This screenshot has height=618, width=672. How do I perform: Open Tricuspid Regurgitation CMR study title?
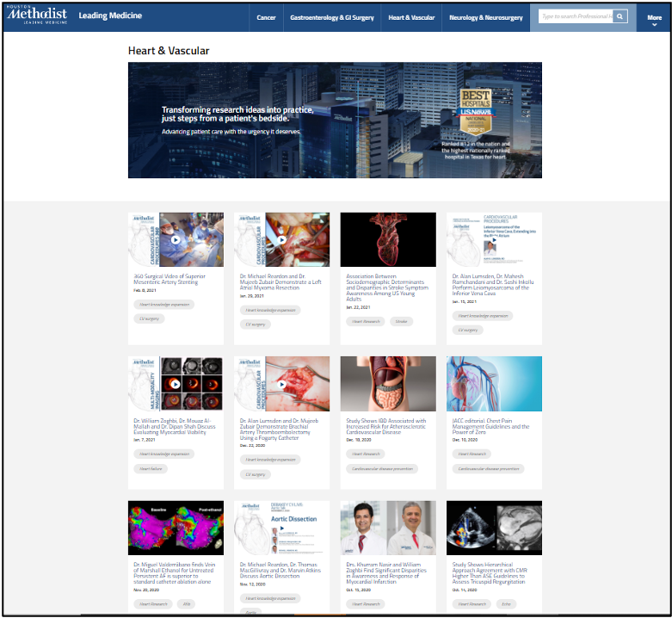(490, 573)
